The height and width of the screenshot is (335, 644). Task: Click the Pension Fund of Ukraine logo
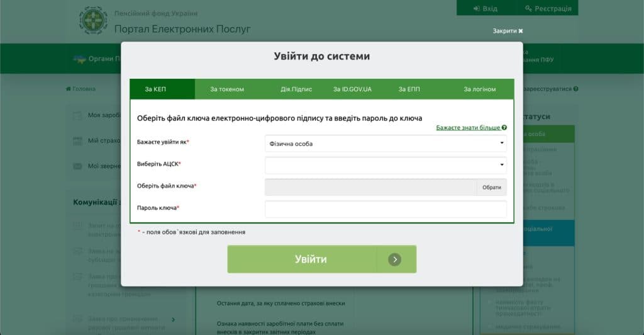pyautogui.click(x=93, y=20)
